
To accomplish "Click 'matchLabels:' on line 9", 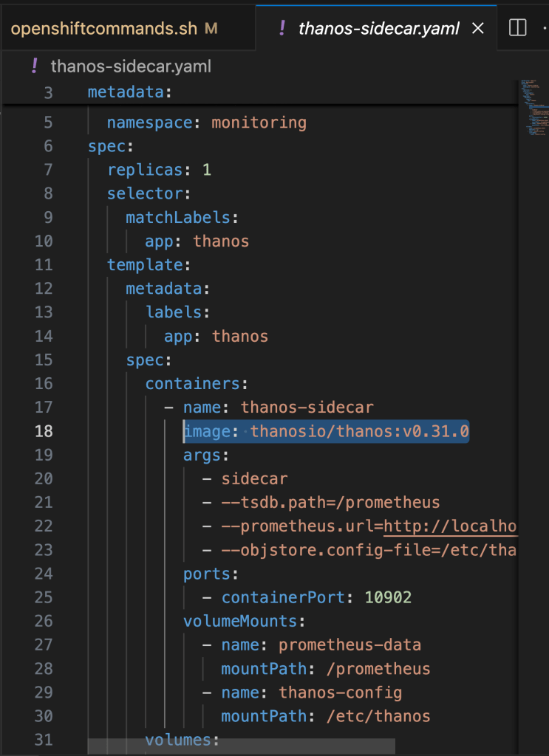I will [x=182, y=218].
